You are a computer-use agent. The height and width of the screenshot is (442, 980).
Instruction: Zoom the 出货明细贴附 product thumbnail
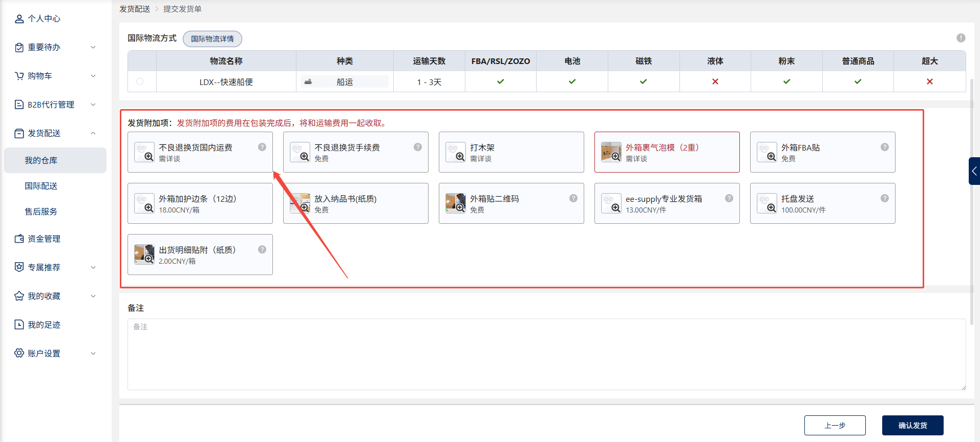pos(144,255)
